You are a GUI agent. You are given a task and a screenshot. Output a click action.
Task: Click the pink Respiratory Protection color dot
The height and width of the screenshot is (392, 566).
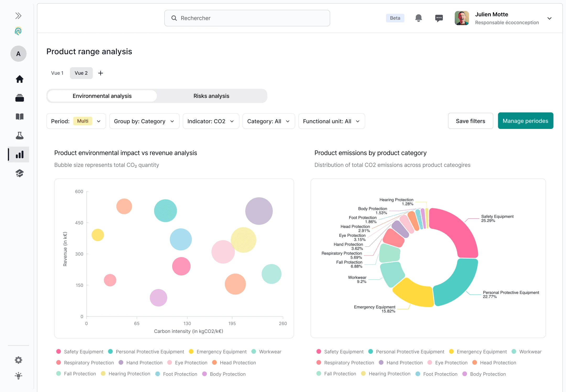[x=58, y=363]
